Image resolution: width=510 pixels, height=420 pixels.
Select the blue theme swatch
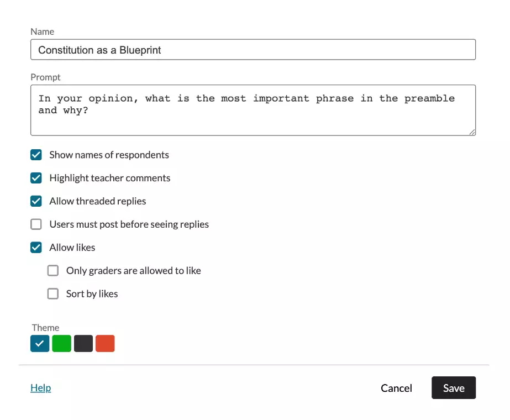40,344
